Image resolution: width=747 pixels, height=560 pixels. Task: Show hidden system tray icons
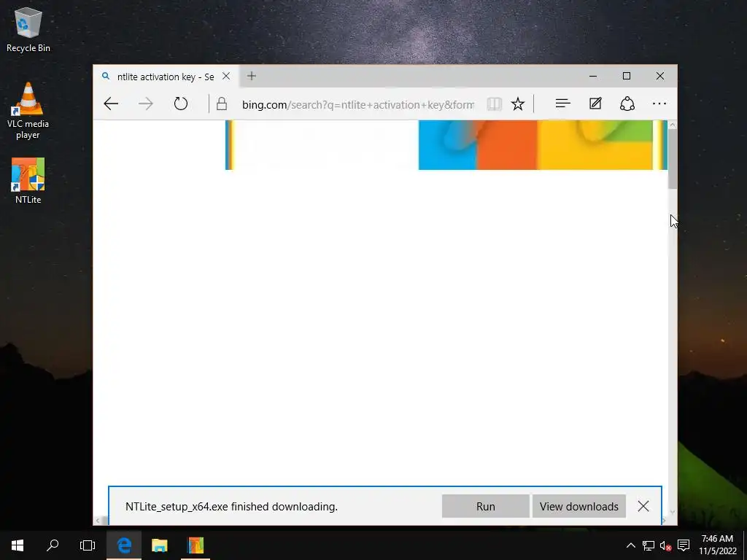[x=630, y=545]
